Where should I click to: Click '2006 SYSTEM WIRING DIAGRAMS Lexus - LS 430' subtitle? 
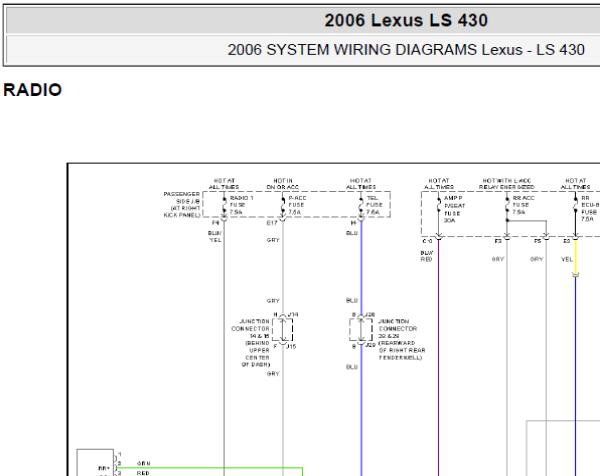click(406, 50)
